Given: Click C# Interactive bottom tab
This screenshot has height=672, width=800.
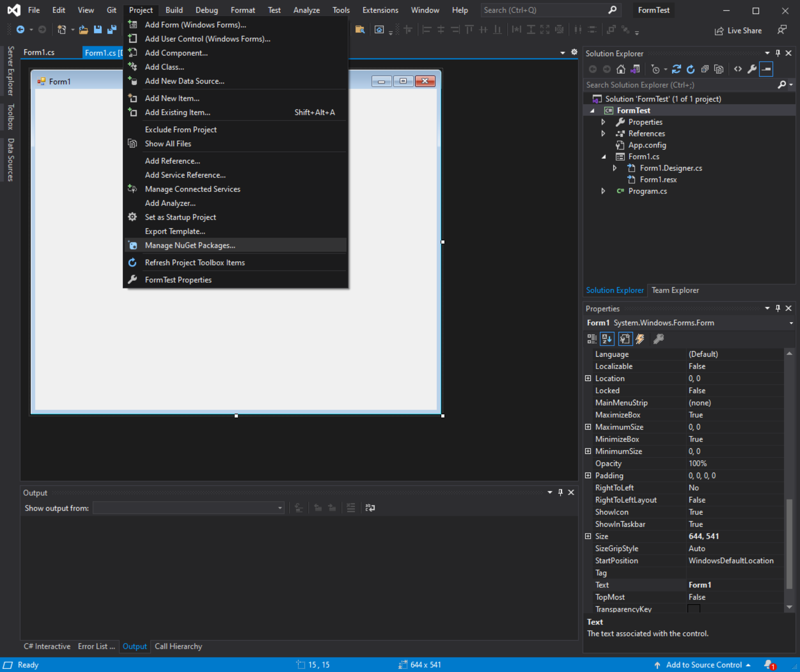Looking at the screenshot, I should (47, 646).
